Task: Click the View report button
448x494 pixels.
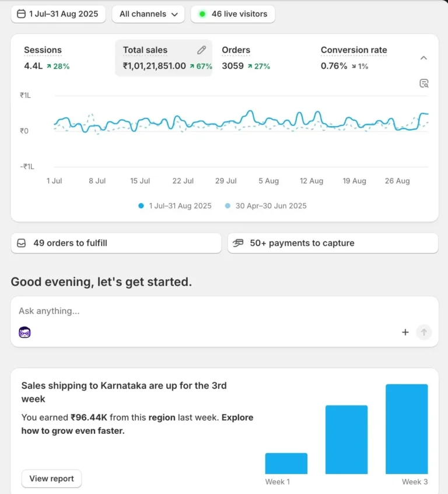Action: [x=51, y=479]
